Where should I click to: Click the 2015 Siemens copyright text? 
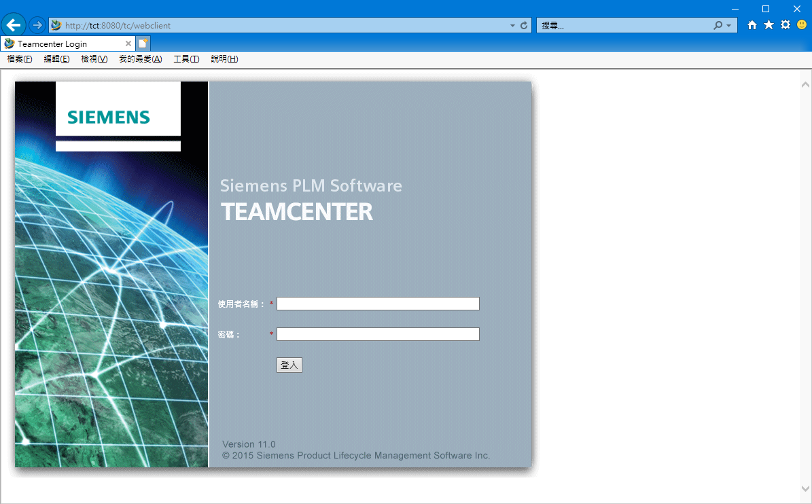click(x=356, y=455)
